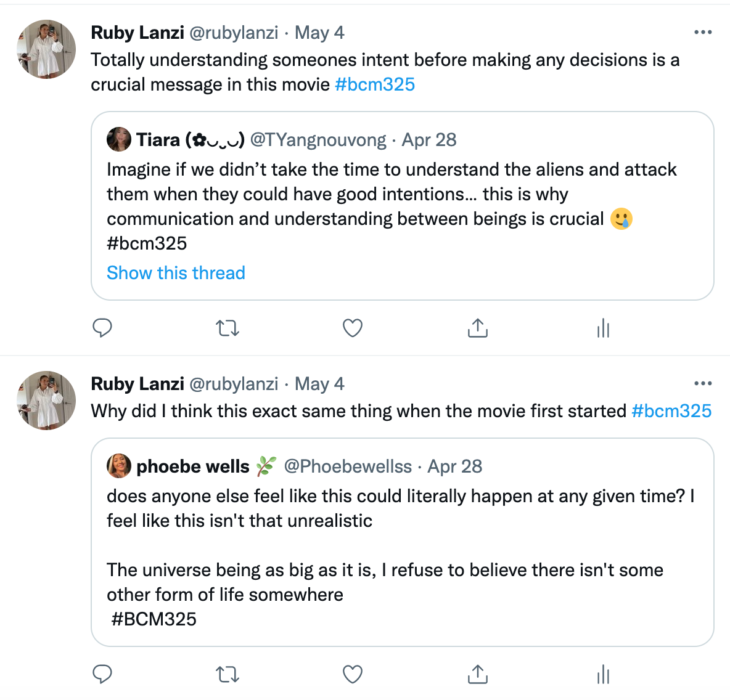Reply to the first Ruby Lanzi tweet

pos(102,328)
